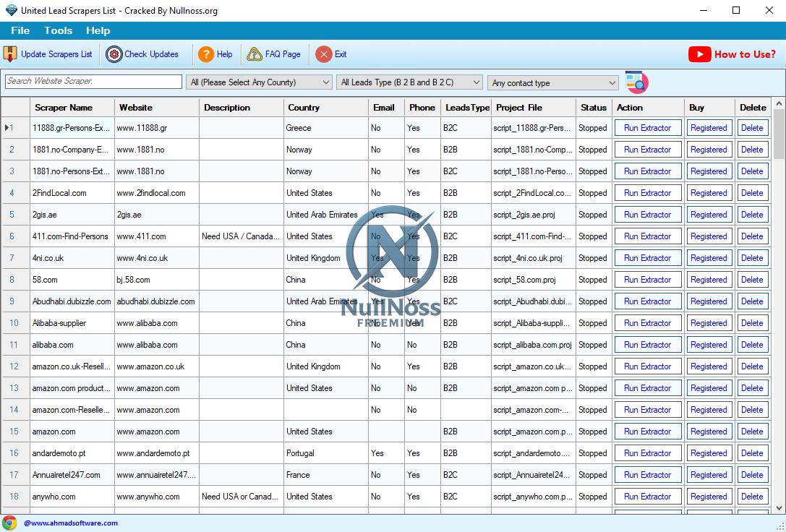Sort by the Country column header
The width and height of the screenshot is (786, 532).
click(x=304, y=108)
